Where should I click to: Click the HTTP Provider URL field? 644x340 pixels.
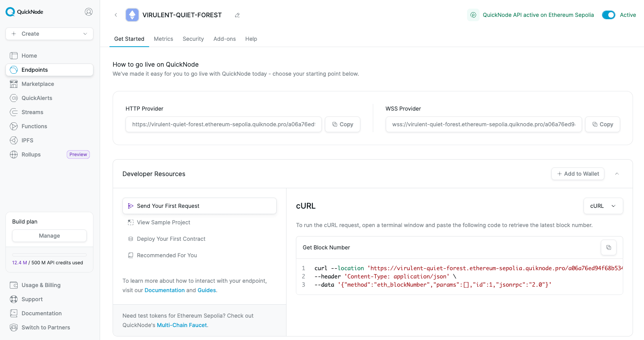(224, 124)
